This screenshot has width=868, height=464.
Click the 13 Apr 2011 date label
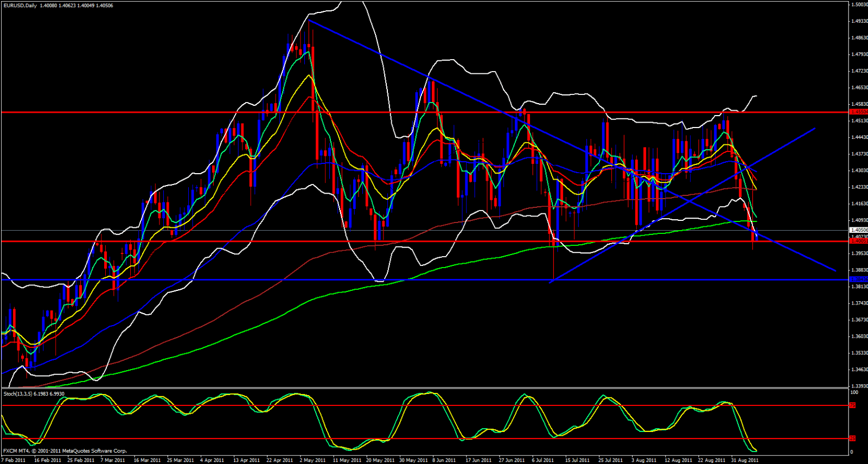click(x=246, y=460)
